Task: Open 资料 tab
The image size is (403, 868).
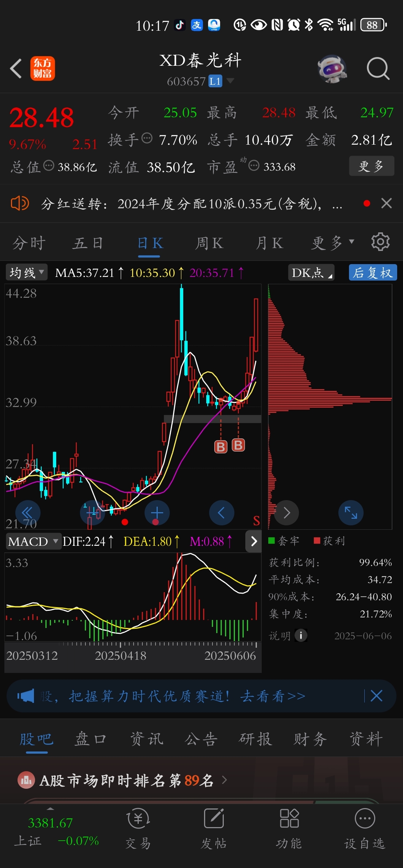Action: tap(366, 739)
